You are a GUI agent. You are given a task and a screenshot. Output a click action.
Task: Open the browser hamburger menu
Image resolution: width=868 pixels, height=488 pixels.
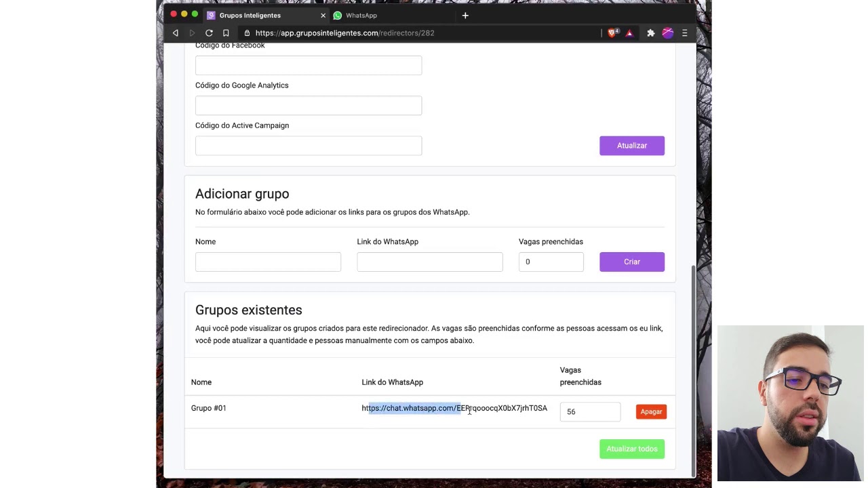[685, 33]
